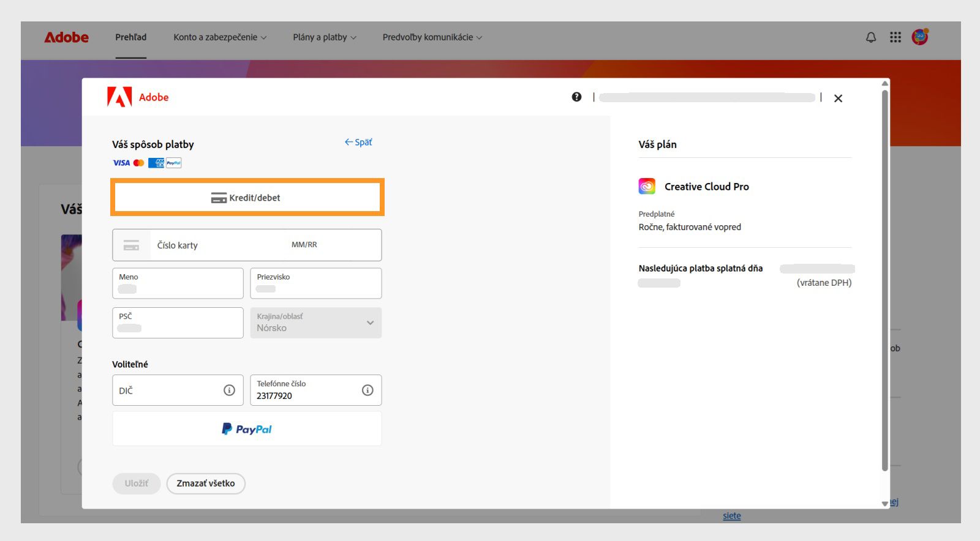Open the Krajina/oblasť country dropdown
The width and height of the screenshot is (980, 541).
point(316,323)
